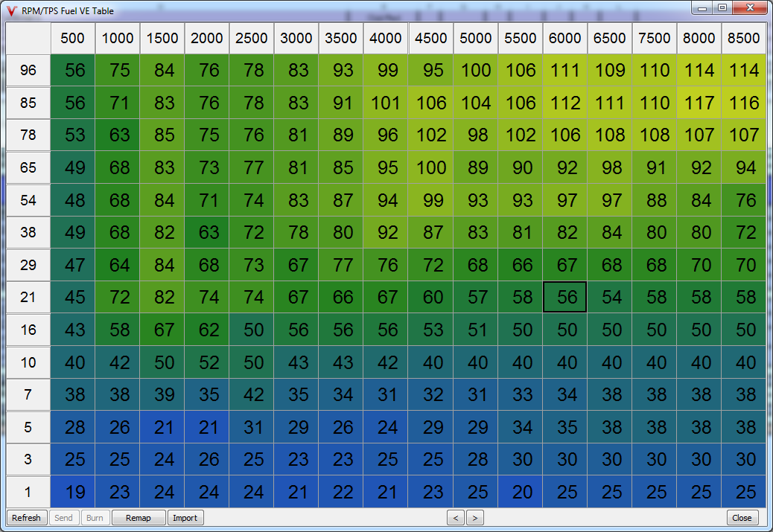Image resolution: width=773 pixels, height=532 pixels.
Task: Select the TPS 3 row header
Action: [28, 459]
